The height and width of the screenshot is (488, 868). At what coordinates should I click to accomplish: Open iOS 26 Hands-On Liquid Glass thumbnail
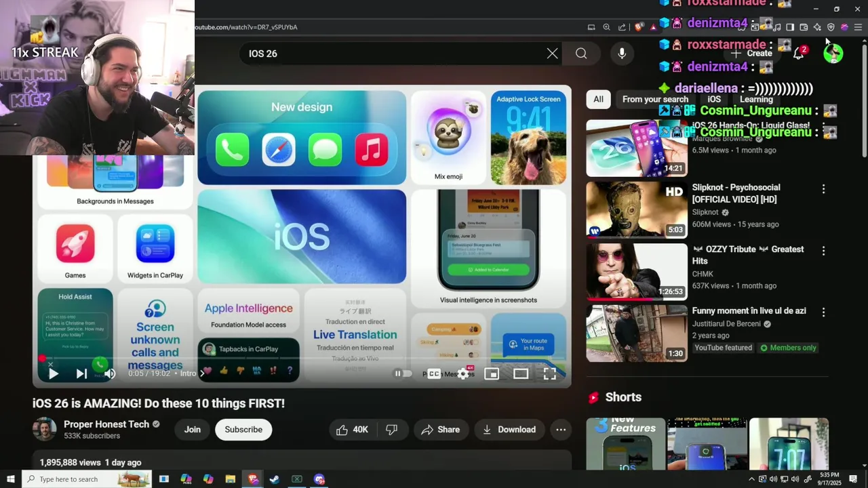(x=637, y=148)
